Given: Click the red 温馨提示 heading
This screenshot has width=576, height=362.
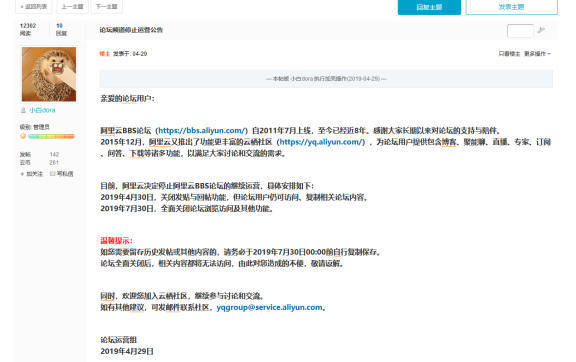Looking at the screenshot, I should pyautogui.click(x=116, y=241).
